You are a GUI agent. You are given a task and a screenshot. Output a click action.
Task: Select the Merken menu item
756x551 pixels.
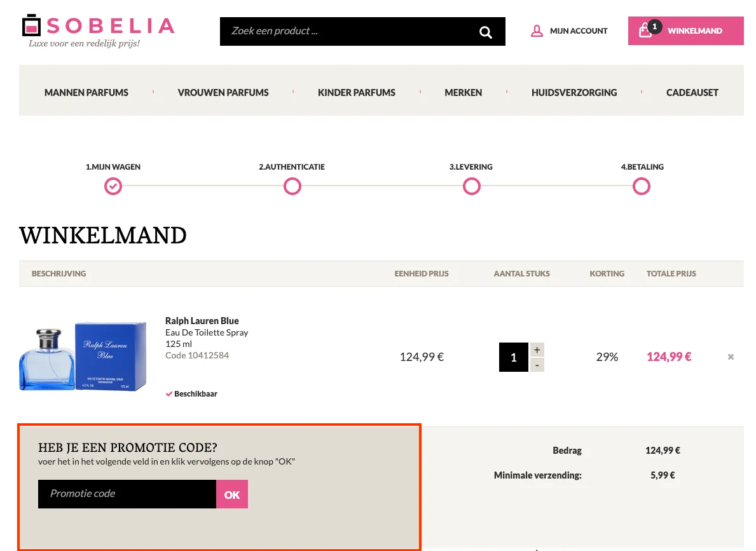pyautogui.click(x=463, y=93)
